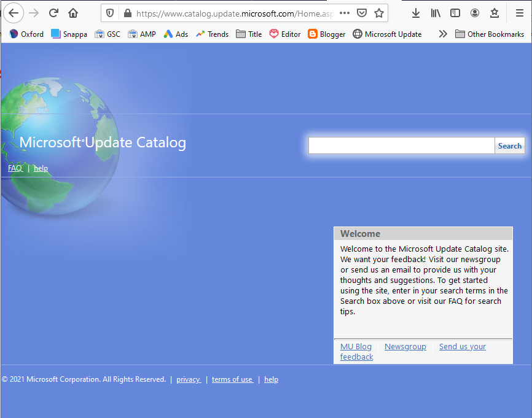Image resolution: width=532 pixels, height=418 pixels.
Task: Open the footer help link
Action: coord(271,379)
